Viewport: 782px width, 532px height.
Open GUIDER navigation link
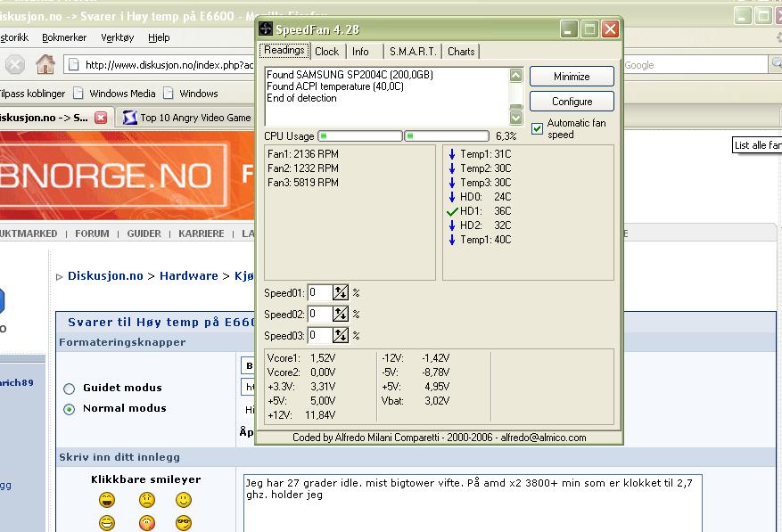(144, 233)
